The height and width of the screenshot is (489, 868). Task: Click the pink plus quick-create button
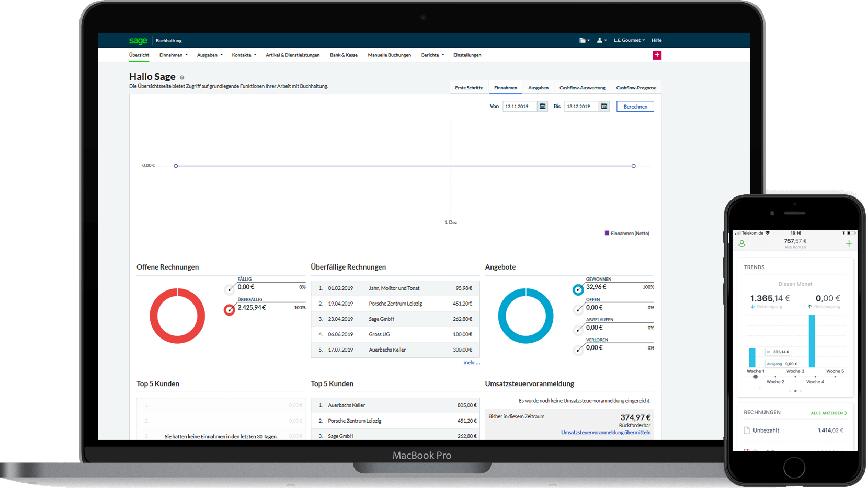[657, 55]
